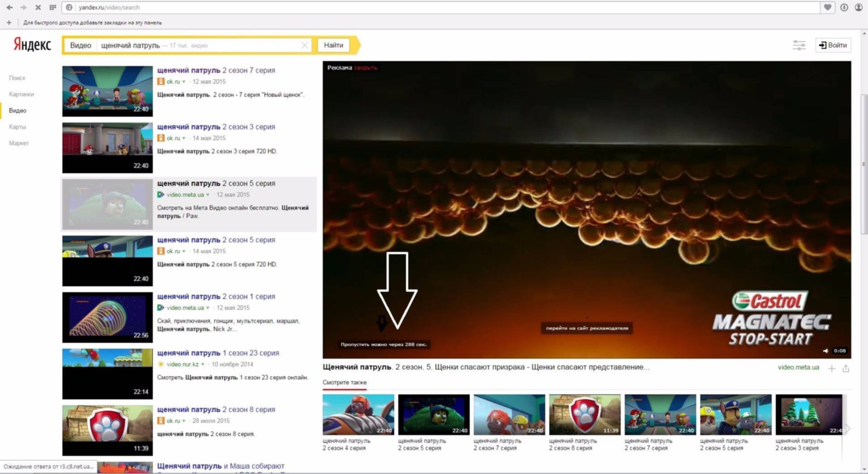Switch to Картинки in left sidebar

click(21, 94)
